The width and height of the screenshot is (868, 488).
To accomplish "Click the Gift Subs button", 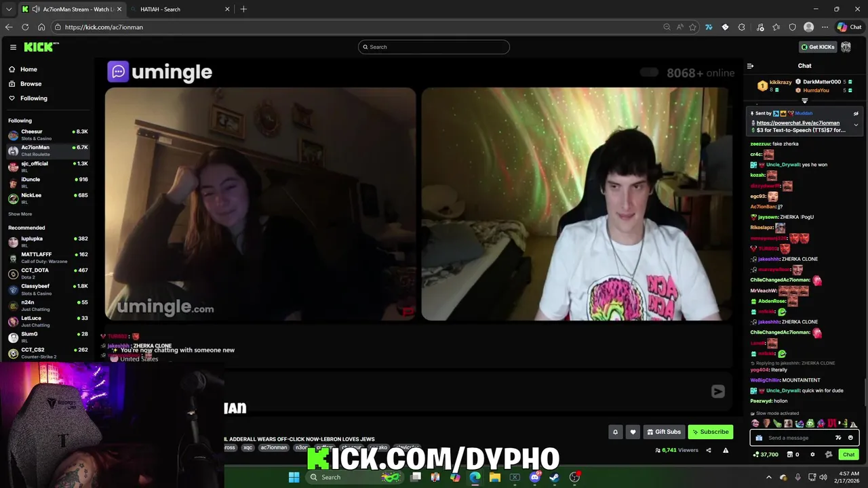I will [663, 432].
